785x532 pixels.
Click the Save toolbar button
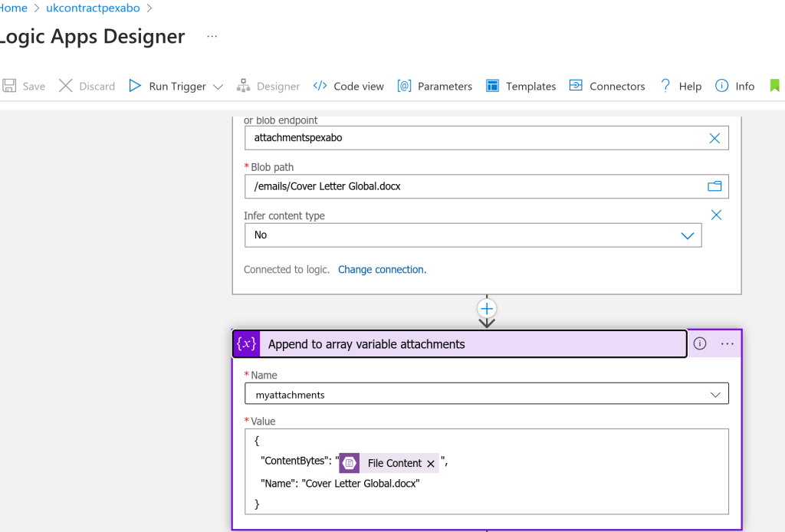[x=24, y=86]
